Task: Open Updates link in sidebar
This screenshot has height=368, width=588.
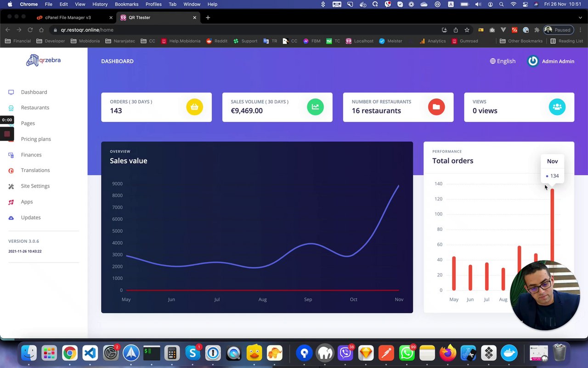Action: (x=31, y=218)
